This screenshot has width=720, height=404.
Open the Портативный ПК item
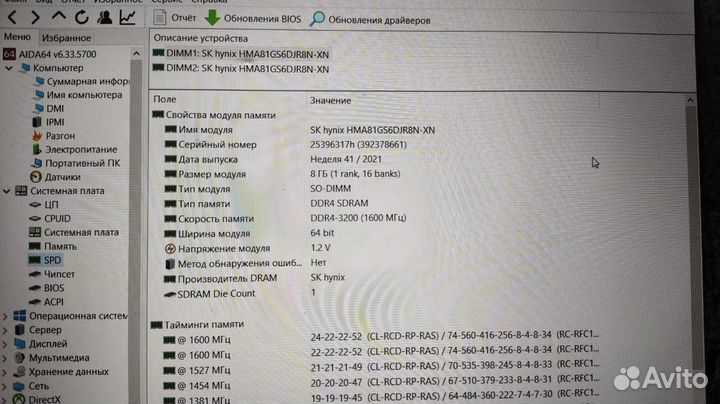pyautogui.click(x=76, y=163)
